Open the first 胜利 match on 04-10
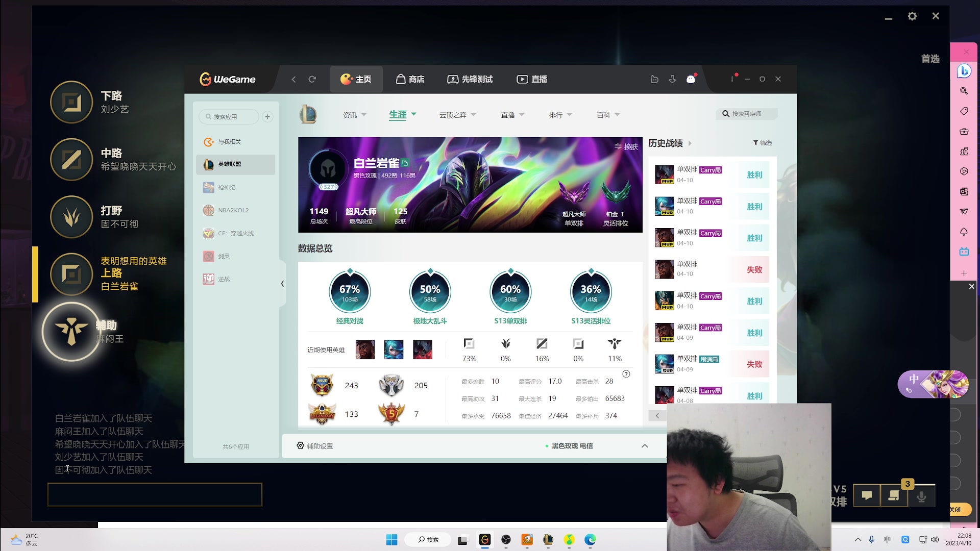The width and height of the screenshot is (980, 551). (712, 175)
